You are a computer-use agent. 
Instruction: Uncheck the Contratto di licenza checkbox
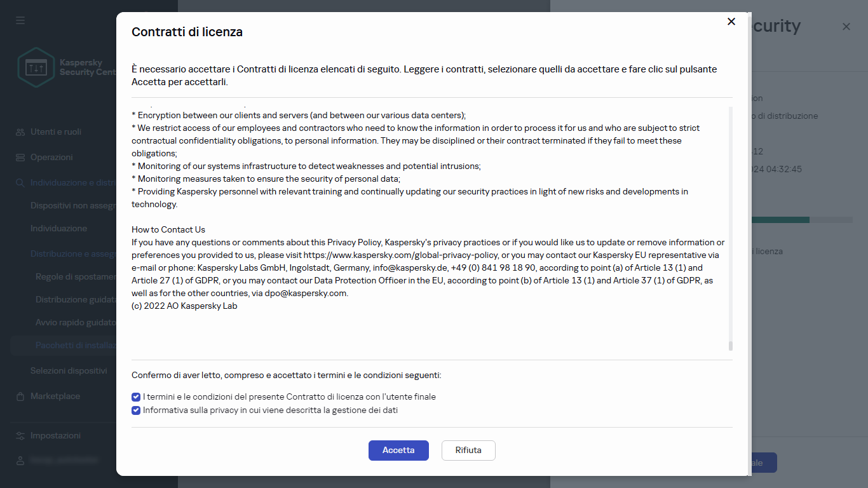click(136, 397)
